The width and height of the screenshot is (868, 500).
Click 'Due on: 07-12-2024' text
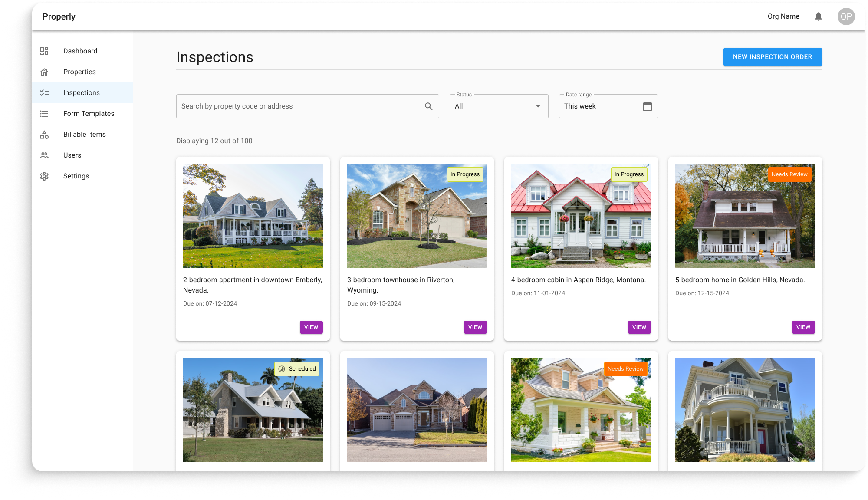210,304
